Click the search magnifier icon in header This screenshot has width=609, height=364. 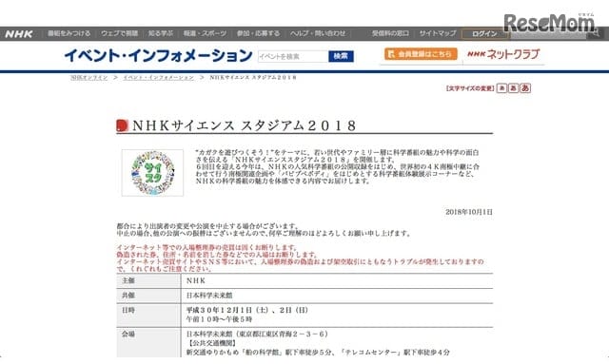tap(596, 34)
